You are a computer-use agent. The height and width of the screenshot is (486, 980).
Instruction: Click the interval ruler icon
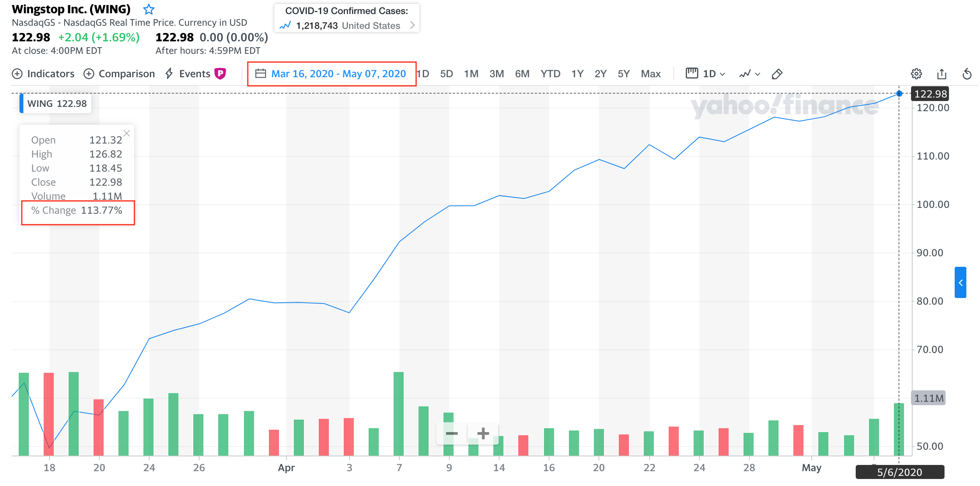[692, 73]
